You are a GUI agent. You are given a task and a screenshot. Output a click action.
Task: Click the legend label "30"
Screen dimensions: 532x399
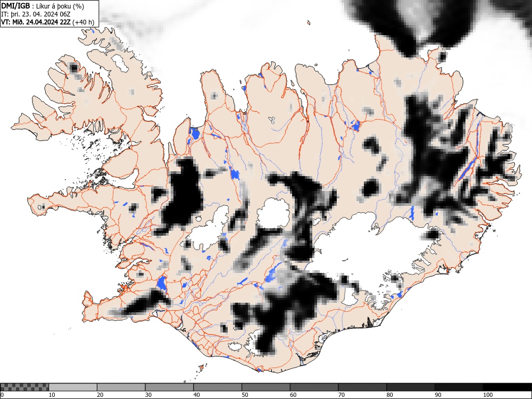[148, 395]
